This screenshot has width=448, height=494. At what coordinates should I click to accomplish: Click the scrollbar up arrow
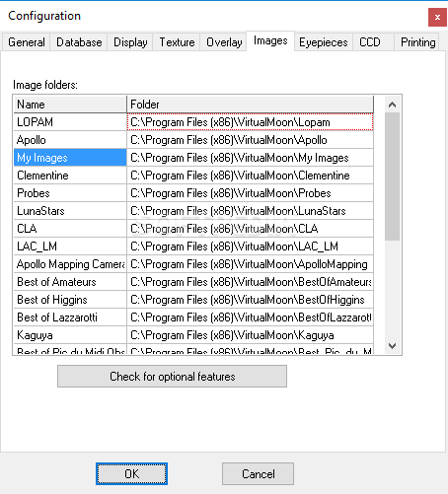point(392,105)
